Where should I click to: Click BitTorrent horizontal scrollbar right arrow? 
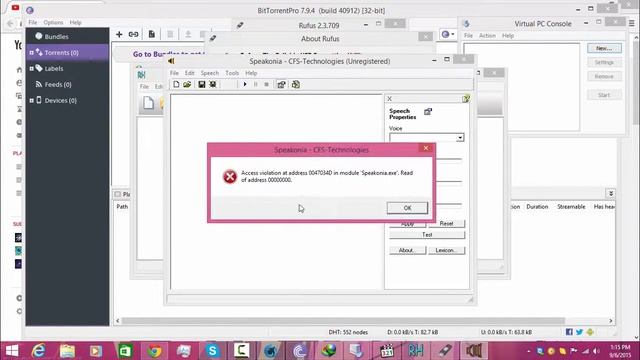coord(611,321)
